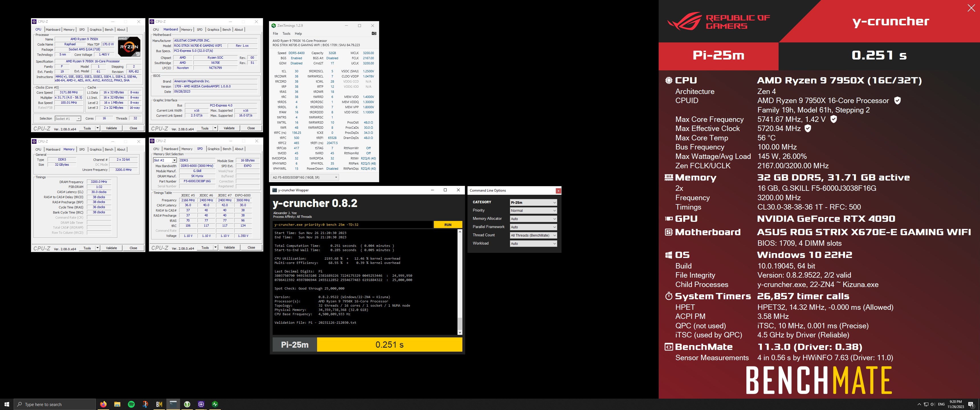Switch to Bench tab in CPU-Z CPU window
This screenshot has width=980, height=410.
109,30
